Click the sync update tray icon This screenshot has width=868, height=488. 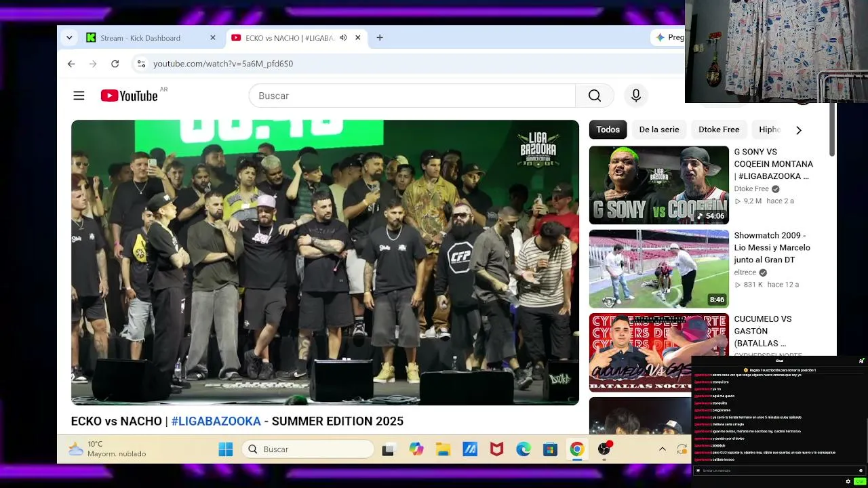click(682, 449)
